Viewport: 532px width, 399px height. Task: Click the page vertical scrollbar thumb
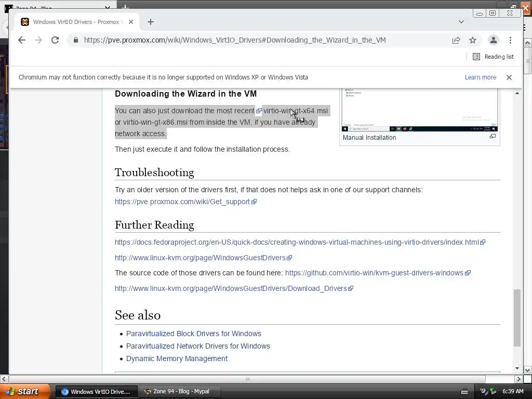pyautogui.click(x=517, y=317)
